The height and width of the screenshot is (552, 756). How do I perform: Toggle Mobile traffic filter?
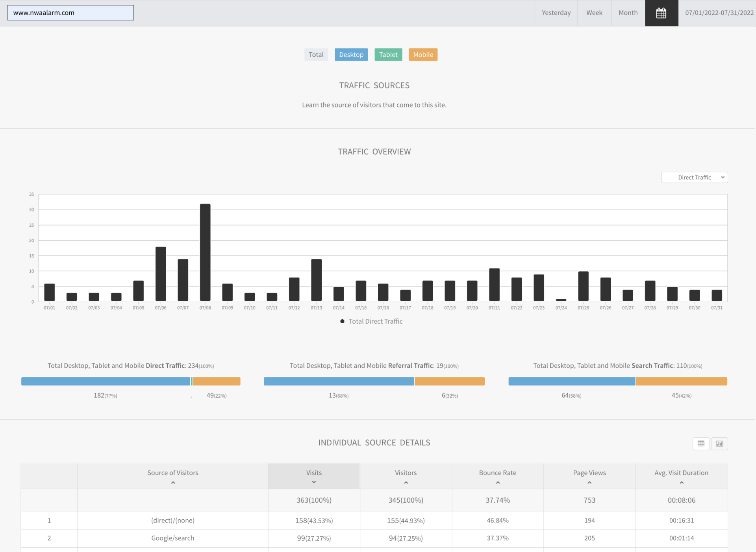point(423,55)
